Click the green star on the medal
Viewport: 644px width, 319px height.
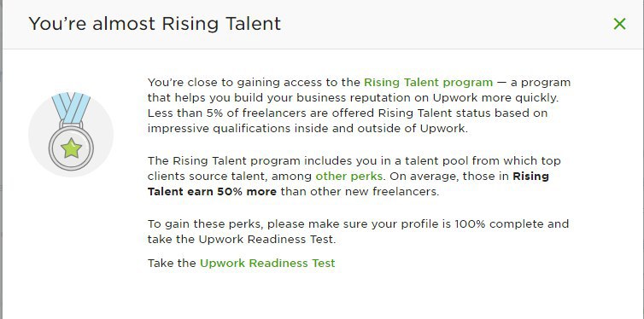tap(72, 148)
